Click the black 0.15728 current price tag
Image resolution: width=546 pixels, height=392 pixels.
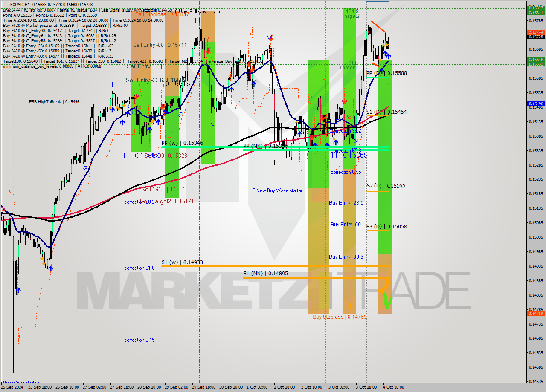point(536,37)
